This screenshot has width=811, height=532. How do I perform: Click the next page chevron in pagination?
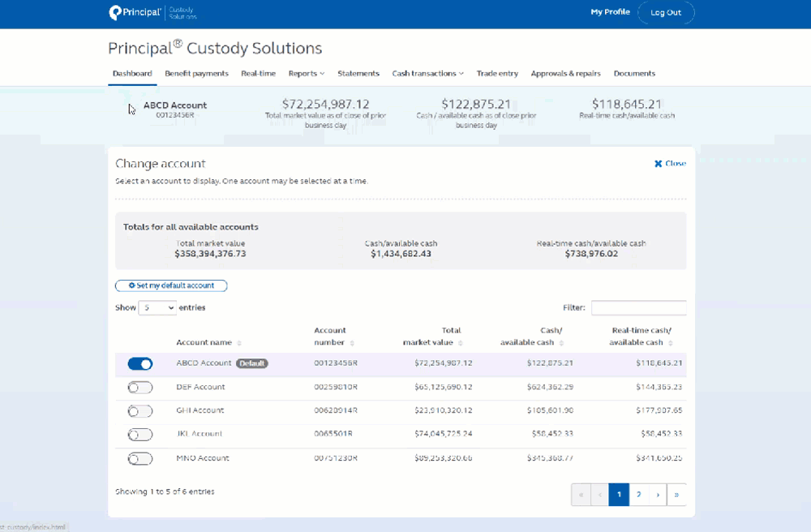[x=657, y=494]
